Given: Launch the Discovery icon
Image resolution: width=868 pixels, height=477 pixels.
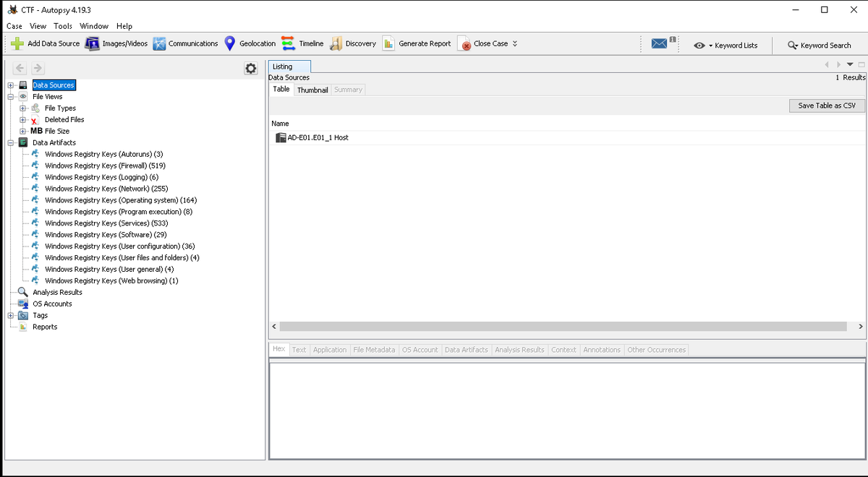Looking at the screenshot, I should [336, 43].
